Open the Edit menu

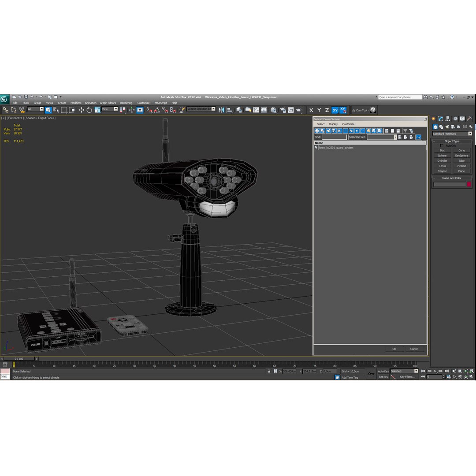click(x=15, y=103)
